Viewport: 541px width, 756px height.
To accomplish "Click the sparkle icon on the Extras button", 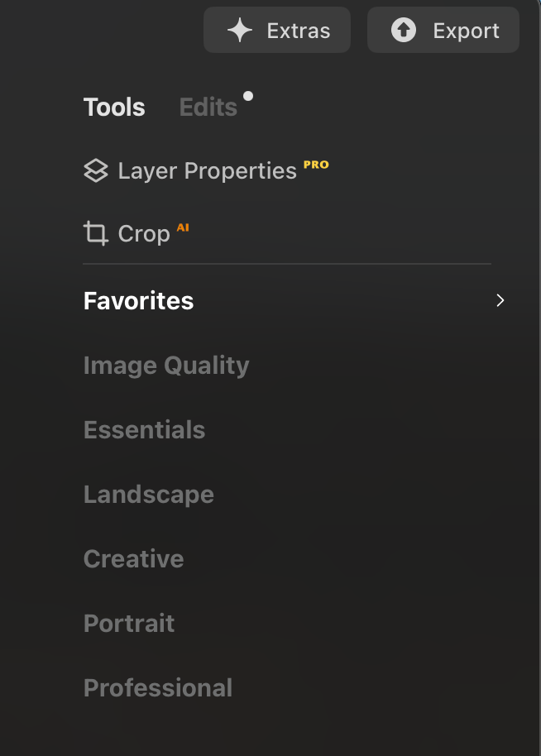I will pos(240,31).
